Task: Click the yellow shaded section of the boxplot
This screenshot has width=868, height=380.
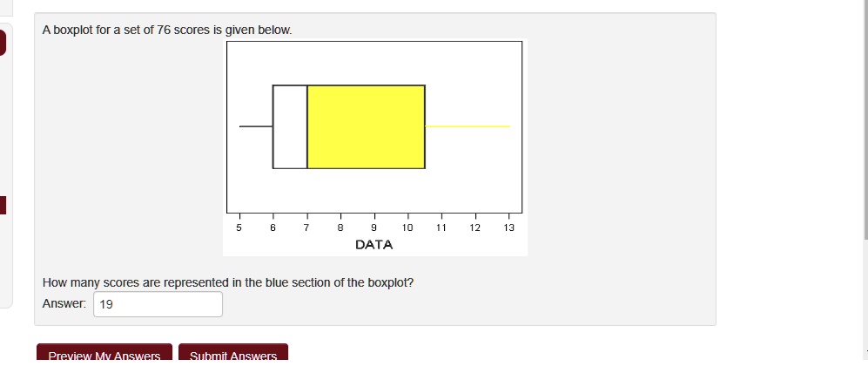Action: click(x=366, y=127)
